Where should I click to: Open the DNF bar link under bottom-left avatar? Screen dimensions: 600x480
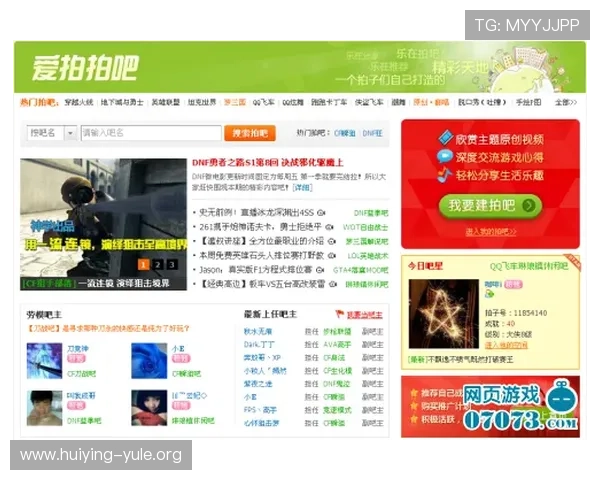pos(84,421)
